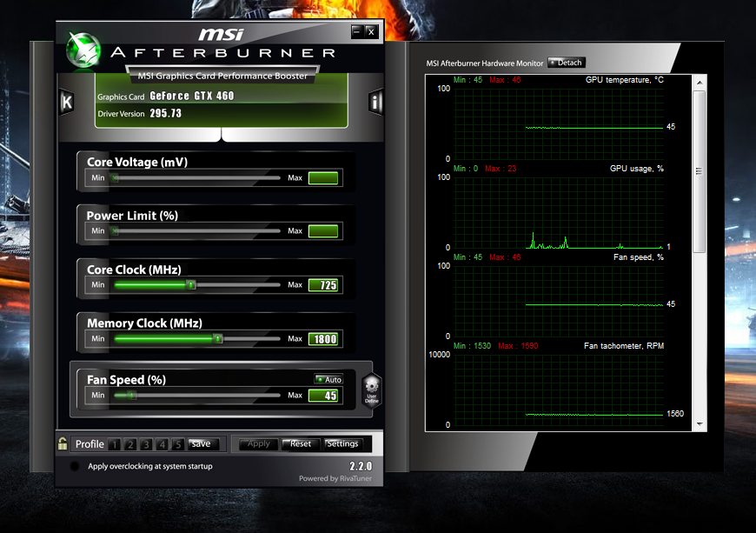Viewport: 756px width, 533px height.
Task: Click the GPU usage Max 23 reading
Action: [x=501, y=169]
